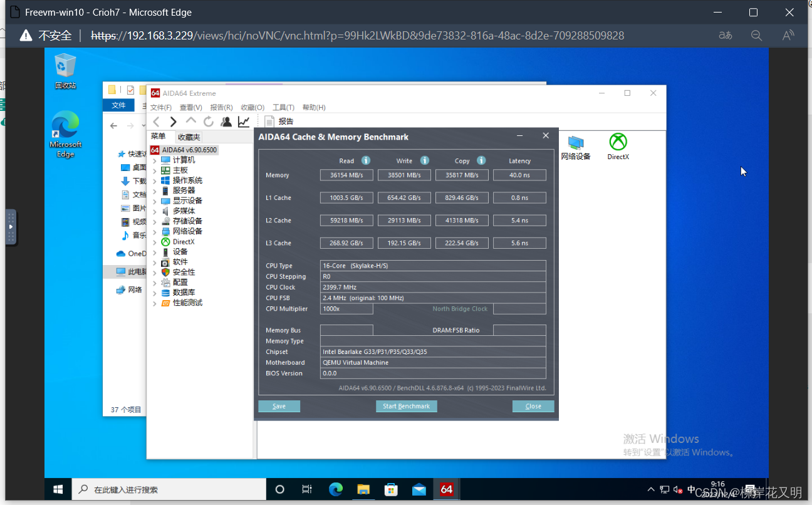The width and height of the screenshot is (812, 505).
Task: Click the Start Benchmark button
Action: [406, 406]
